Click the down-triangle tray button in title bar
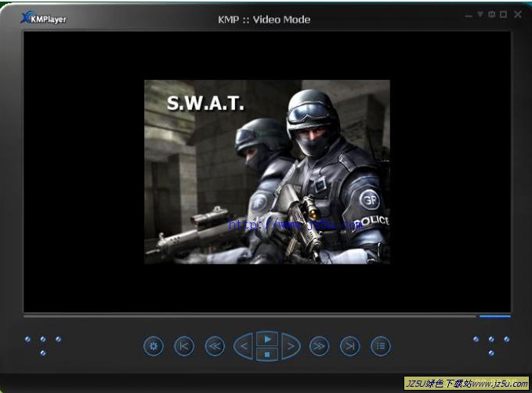 point(480,14)
